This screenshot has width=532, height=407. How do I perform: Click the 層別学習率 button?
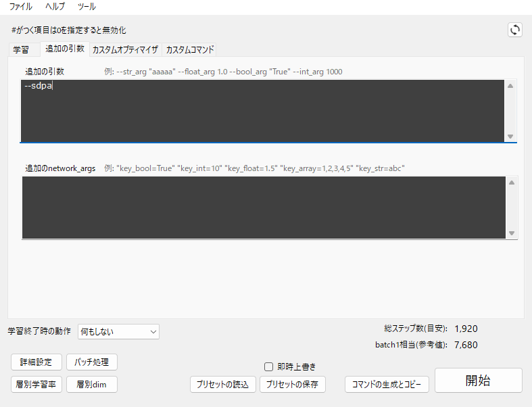(x=37, y=384)
